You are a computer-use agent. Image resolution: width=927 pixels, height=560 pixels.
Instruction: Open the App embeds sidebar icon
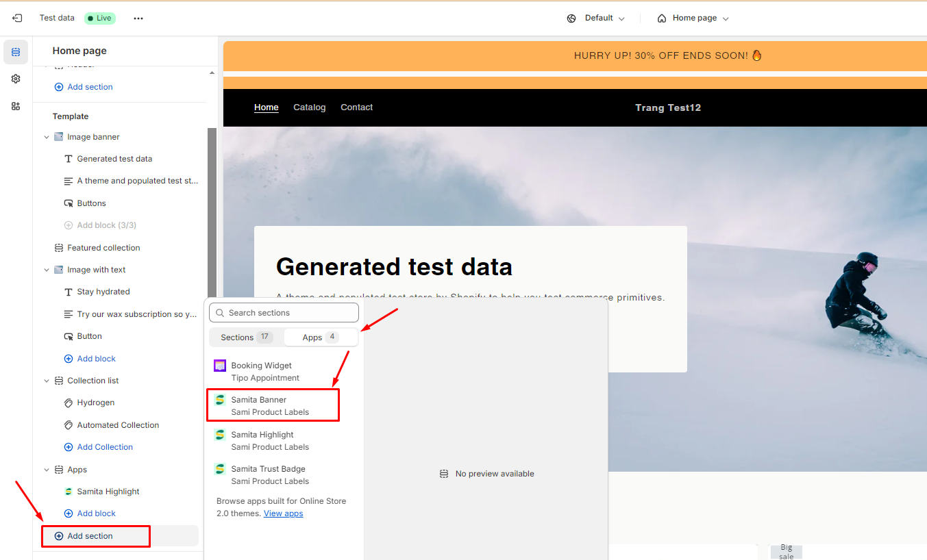pyautogui.click(x=16, y=106)
